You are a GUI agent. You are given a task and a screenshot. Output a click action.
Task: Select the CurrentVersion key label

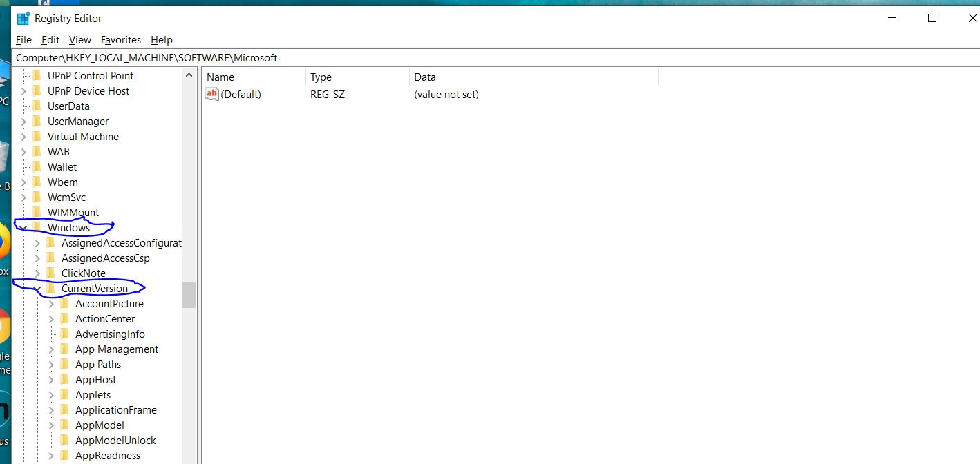[x=95, y=289]
